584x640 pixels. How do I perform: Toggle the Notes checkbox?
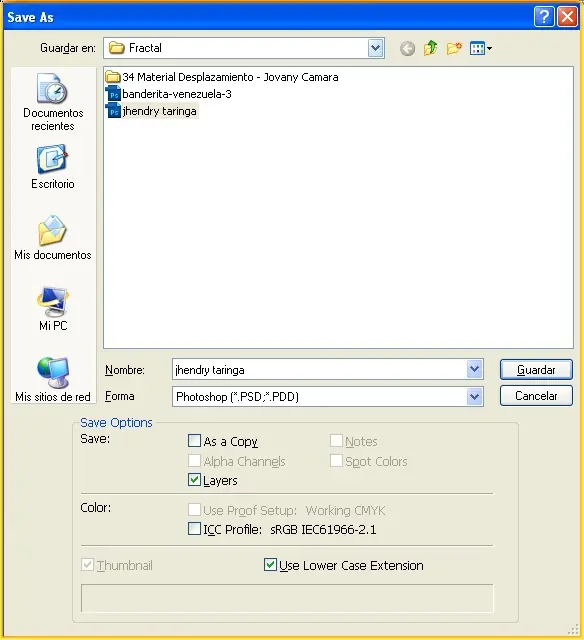point(336,441)
